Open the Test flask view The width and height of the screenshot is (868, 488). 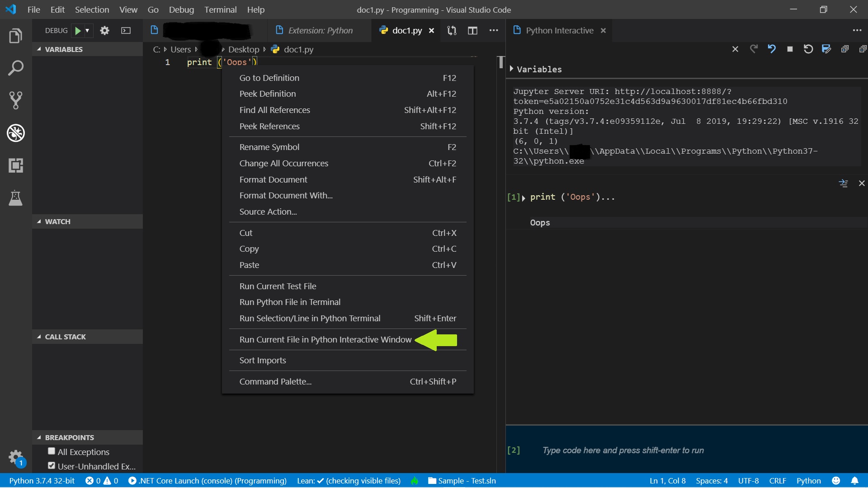[x=16, y=198]
